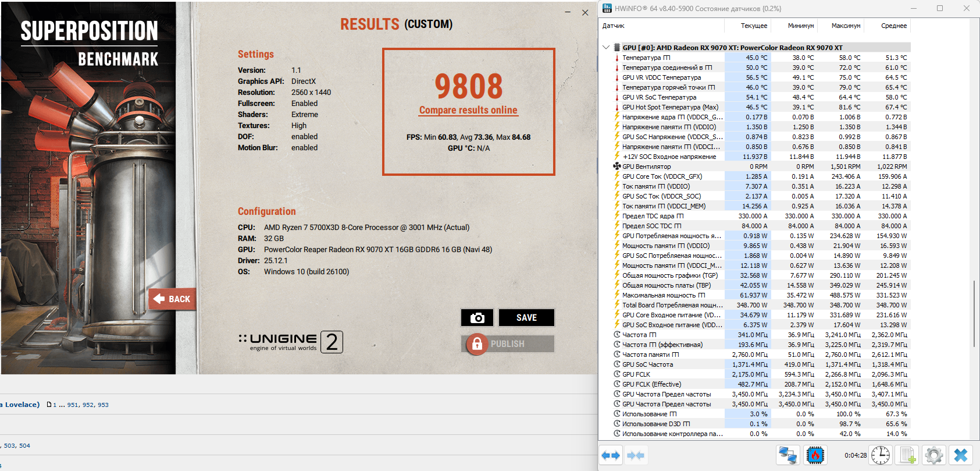The image size is (980, 471).
Task: Select the "GPU VR SoC Температура" row
Action: pyautogui.click(x=762, y=97)
